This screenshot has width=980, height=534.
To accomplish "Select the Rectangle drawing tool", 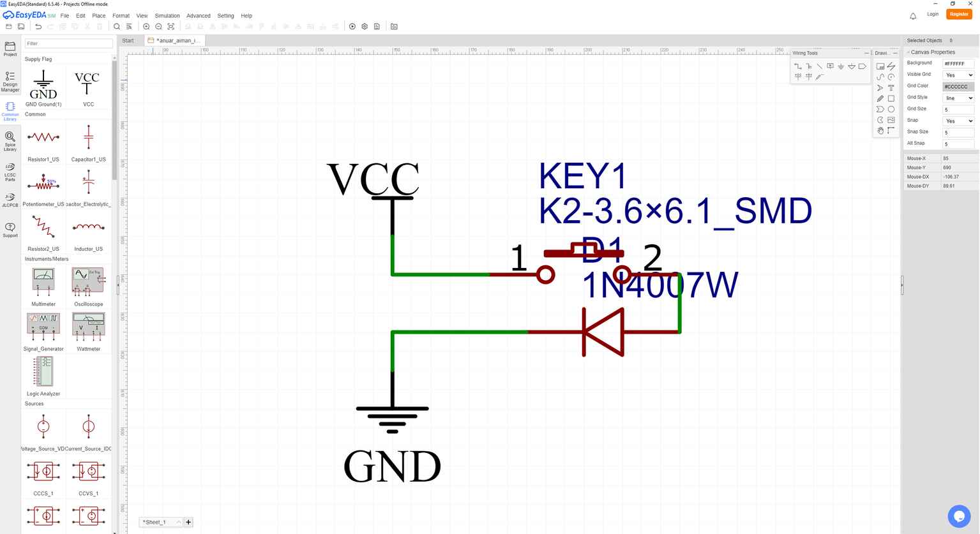I will click(x=891, y=98).
